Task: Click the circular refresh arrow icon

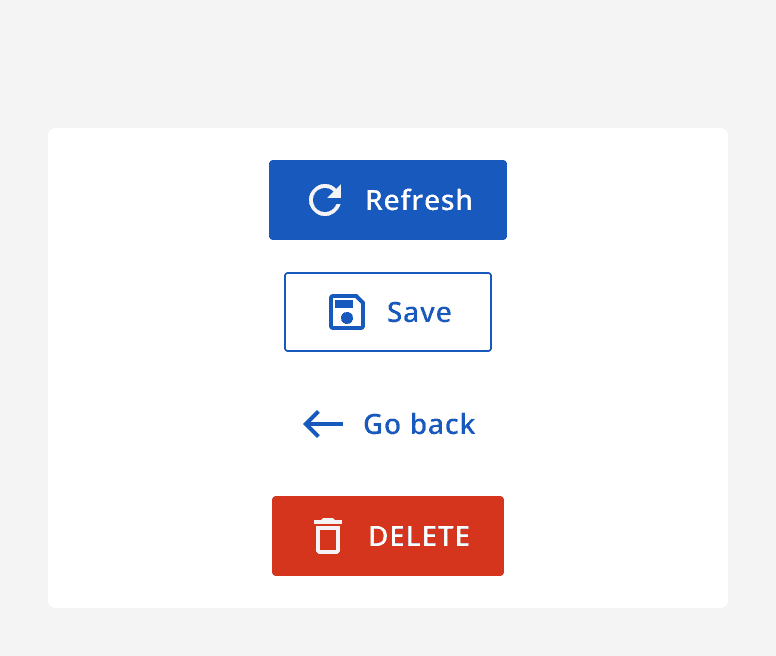Action: (325, 200)
